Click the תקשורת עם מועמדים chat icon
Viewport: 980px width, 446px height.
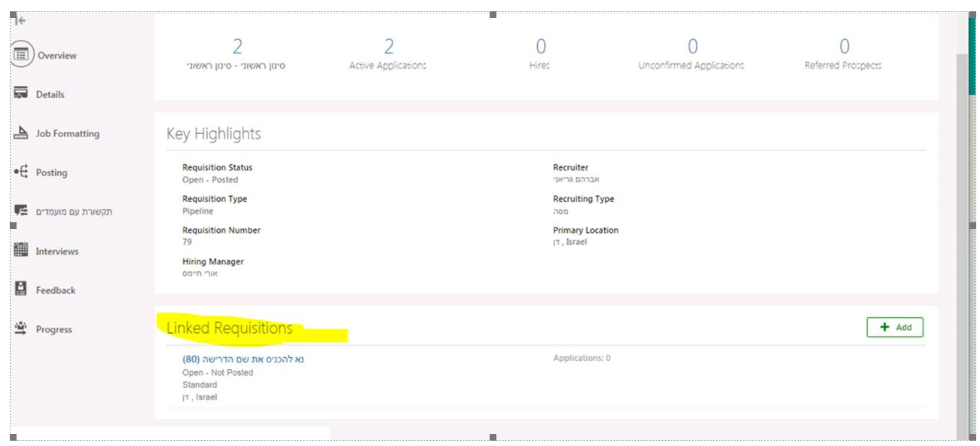click(x=21, y=211)
